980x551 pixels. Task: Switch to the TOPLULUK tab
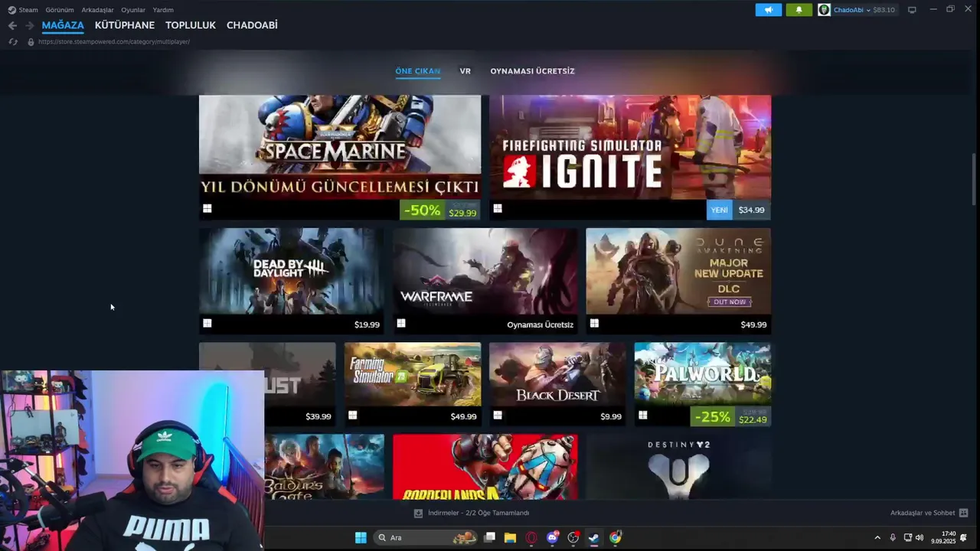click(191, 25)
